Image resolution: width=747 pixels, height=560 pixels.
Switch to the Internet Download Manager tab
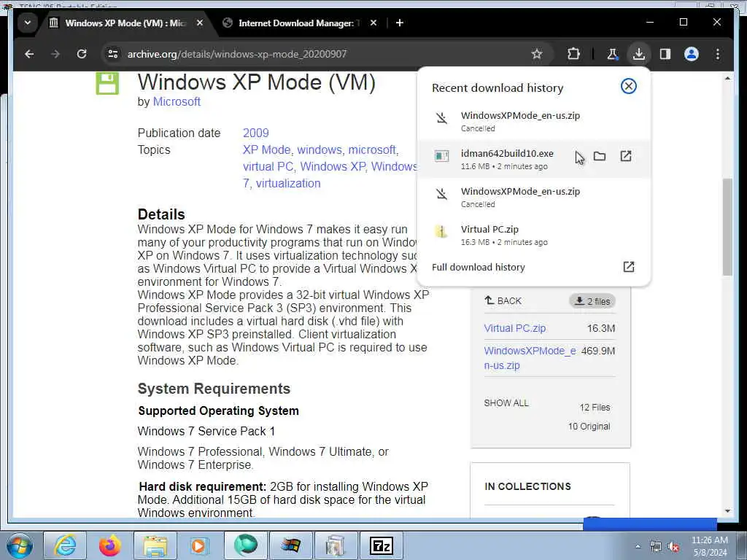point(300,23)
